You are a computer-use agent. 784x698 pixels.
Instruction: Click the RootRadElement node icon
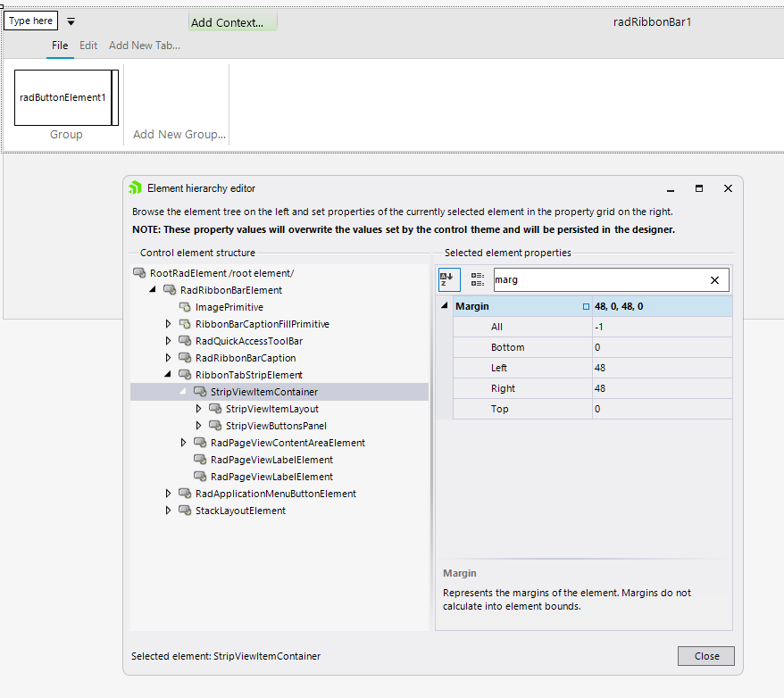139,273
